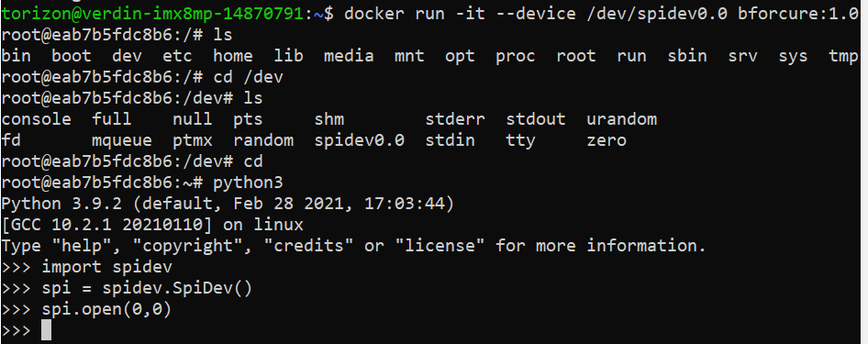Click the torizon@verdin host prompt
The image size is (868, 344).
click(x=153, y=13)
